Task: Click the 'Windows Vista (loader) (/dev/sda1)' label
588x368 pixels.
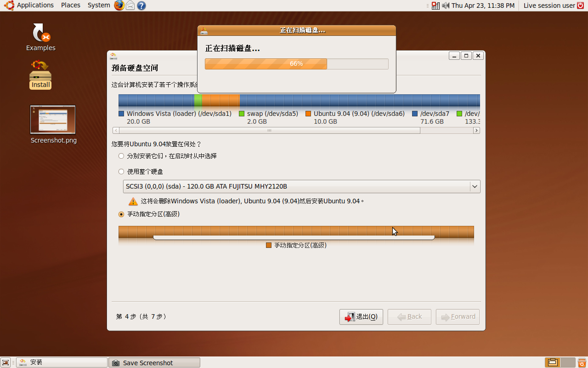Action: point(179,114)
